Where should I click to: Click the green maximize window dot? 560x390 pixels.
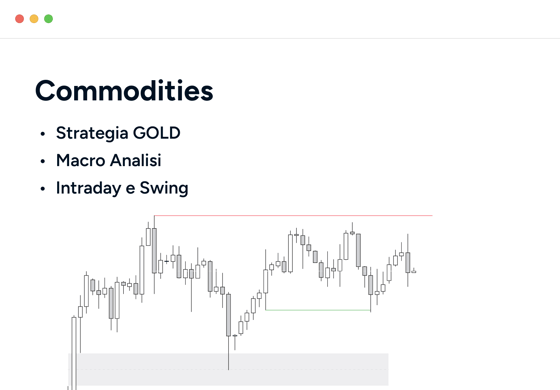click(49, 19)
